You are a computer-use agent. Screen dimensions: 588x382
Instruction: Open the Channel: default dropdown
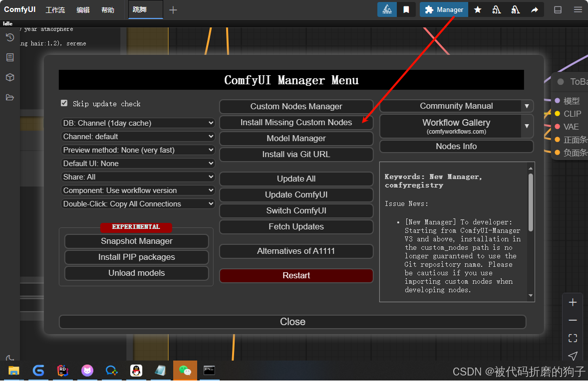click(138, 136)
